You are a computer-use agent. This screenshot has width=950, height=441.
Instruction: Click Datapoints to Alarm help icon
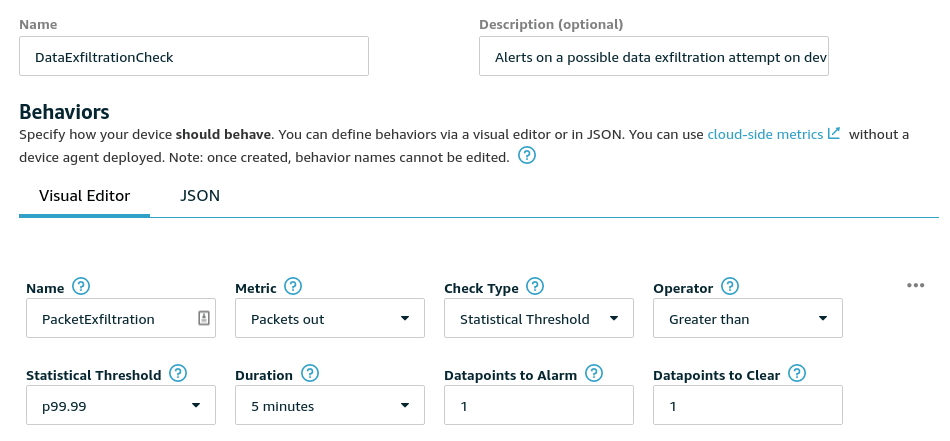coord(594,374)
